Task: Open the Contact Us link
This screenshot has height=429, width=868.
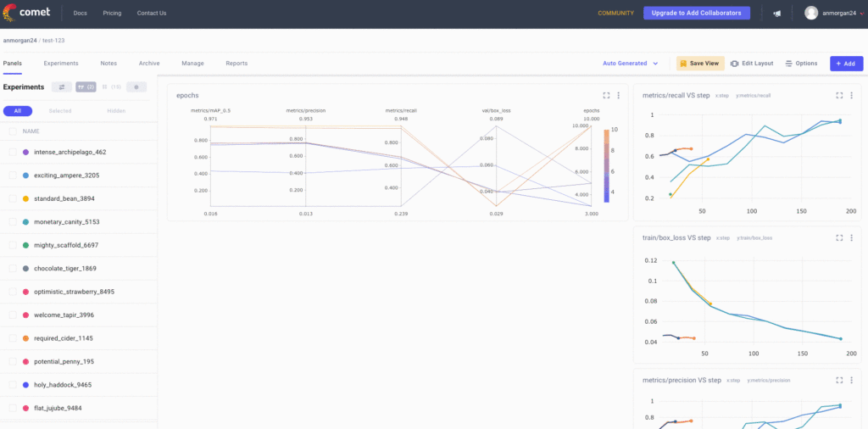Action: (x=152, y=14)
